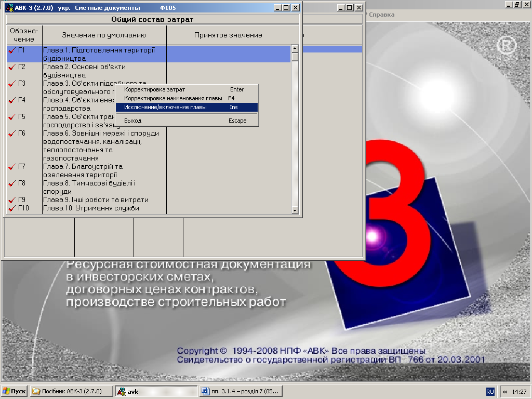Open the Справка menu
Viewport: 532px width, 399px height.
[381, 15]
